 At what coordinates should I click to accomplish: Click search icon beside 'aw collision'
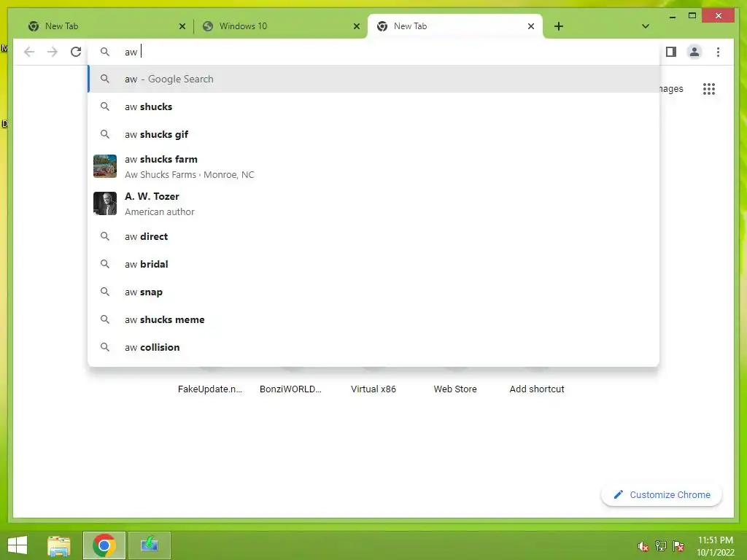click(105, 346)
